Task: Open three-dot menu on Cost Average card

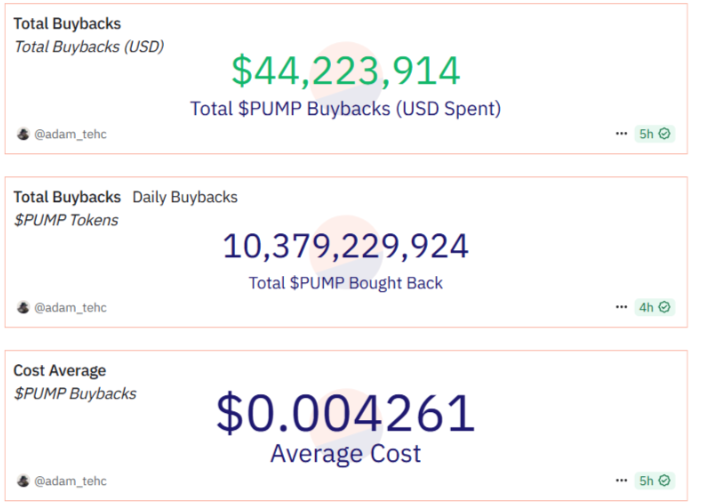Action: pyautogui.click(x=622, y=480)
